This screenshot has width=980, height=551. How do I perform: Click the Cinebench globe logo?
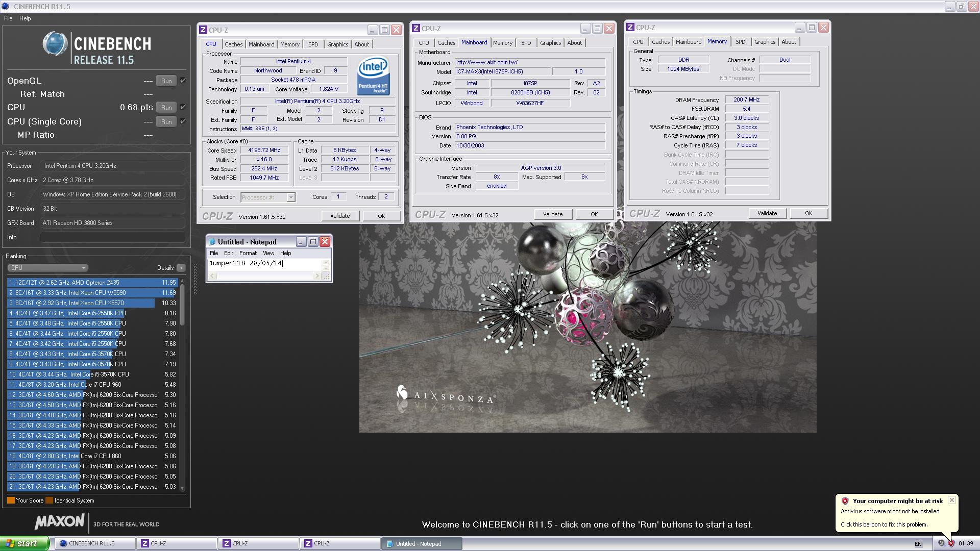point(55,44)
